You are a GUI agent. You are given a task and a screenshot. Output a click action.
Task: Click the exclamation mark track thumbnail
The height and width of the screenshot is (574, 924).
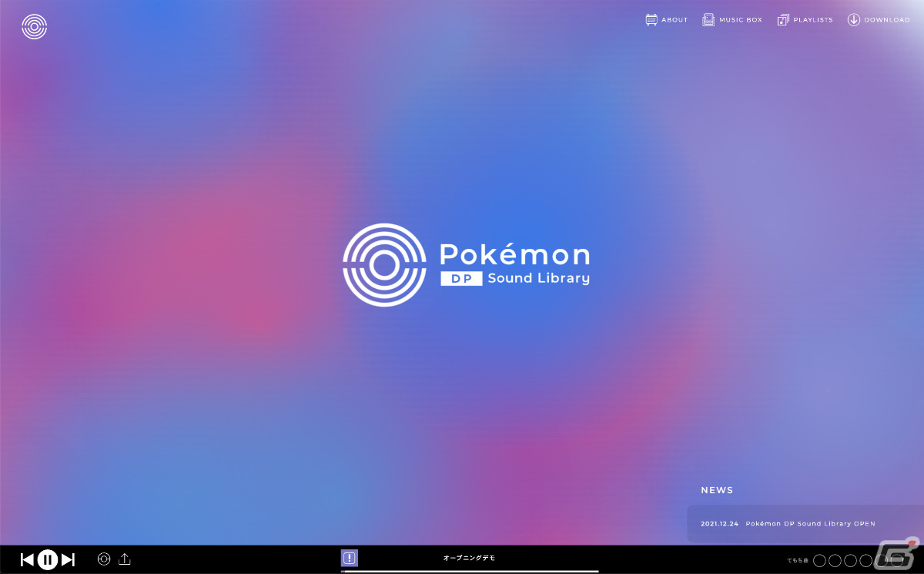coord(350,559)
